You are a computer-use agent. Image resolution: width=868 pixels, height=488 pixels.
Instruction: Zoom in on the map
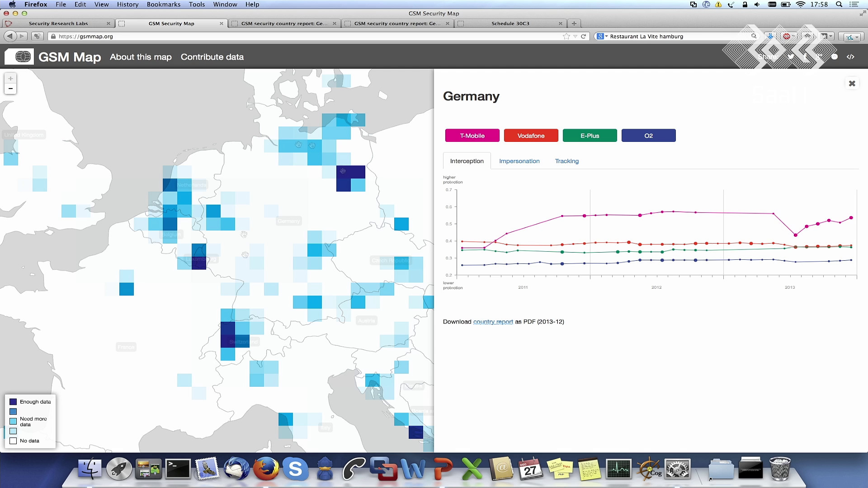coord(10,78)
